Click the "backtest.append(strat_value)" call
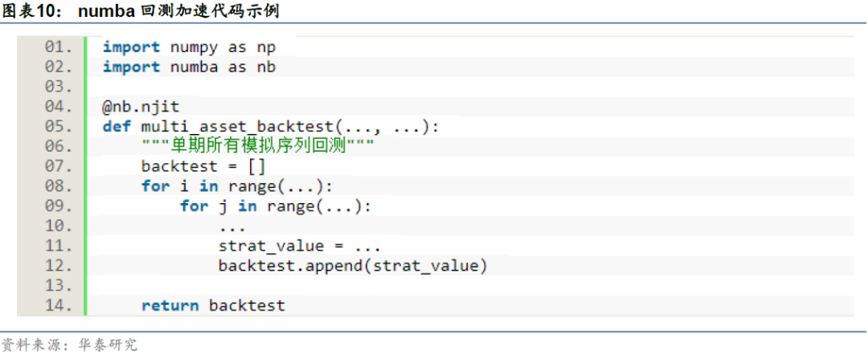The image size is (868, 354). pos(353,266)
